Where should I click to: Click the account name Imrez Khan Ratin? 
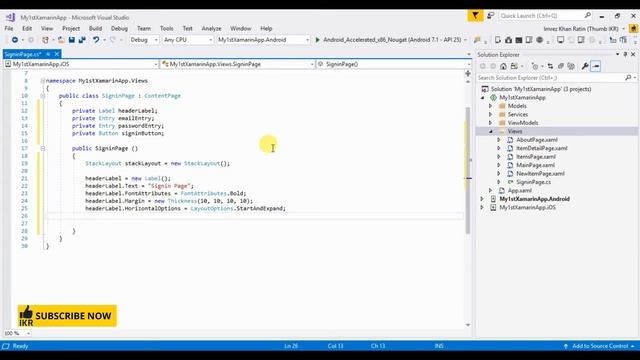pos(581,29)
